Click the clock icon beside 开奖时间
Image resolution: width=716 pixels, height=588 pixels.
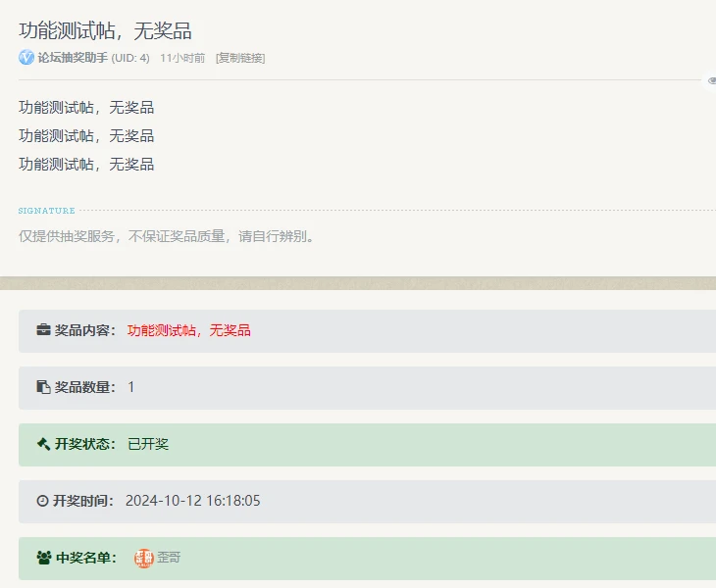(x=42, y=501)
